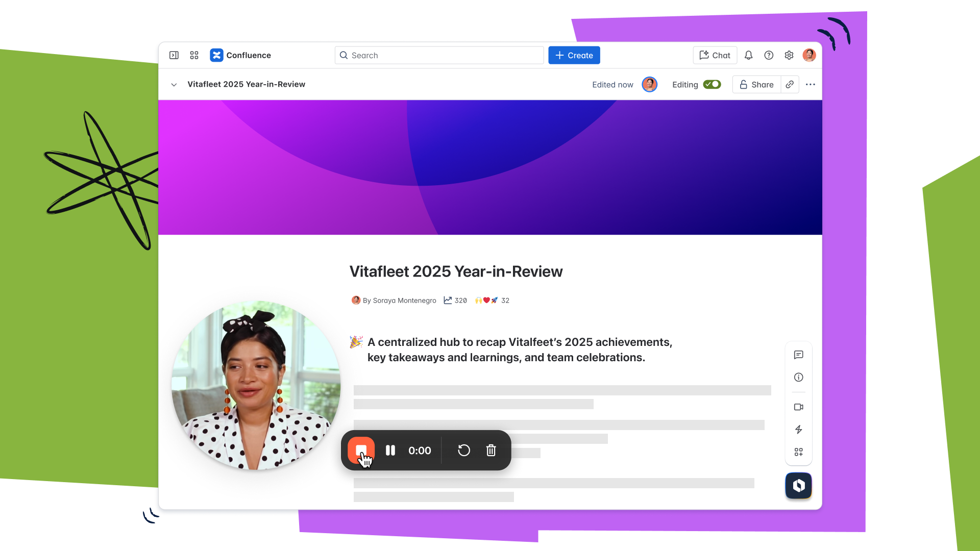Click into the Search field
Image resolution: width=980 pixels, height=551 pixels.
[x=439, y=55]
